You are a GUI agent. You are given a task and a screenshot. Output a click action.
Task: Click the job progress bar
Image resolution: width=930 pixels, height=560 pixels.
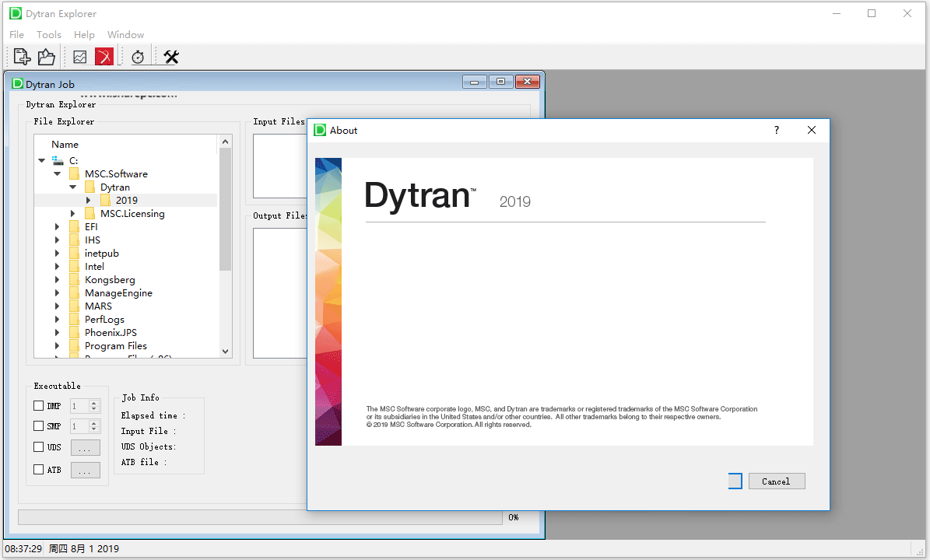(261, 517)
